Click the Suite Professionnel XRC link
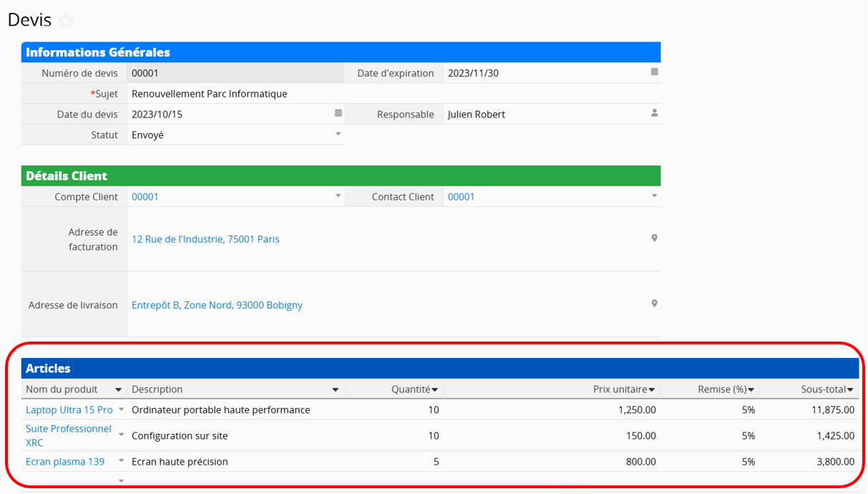 (x=68, y=435)
